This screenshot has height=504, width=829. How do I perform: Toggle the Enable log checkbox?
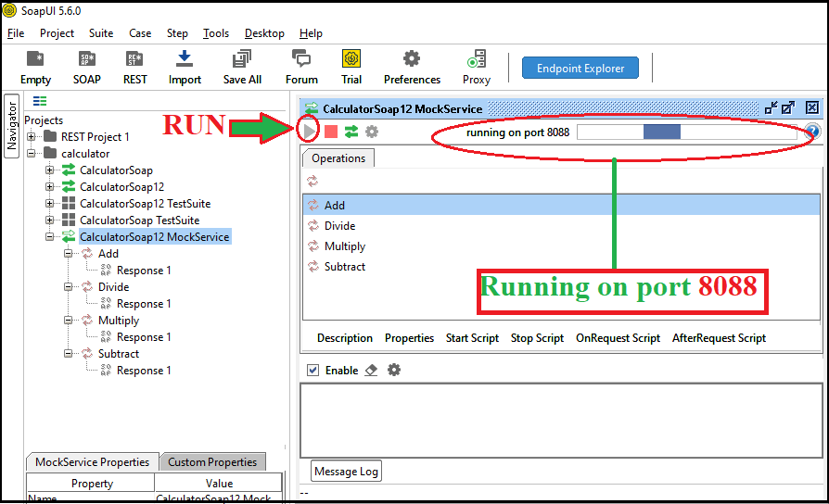[313, 370]
